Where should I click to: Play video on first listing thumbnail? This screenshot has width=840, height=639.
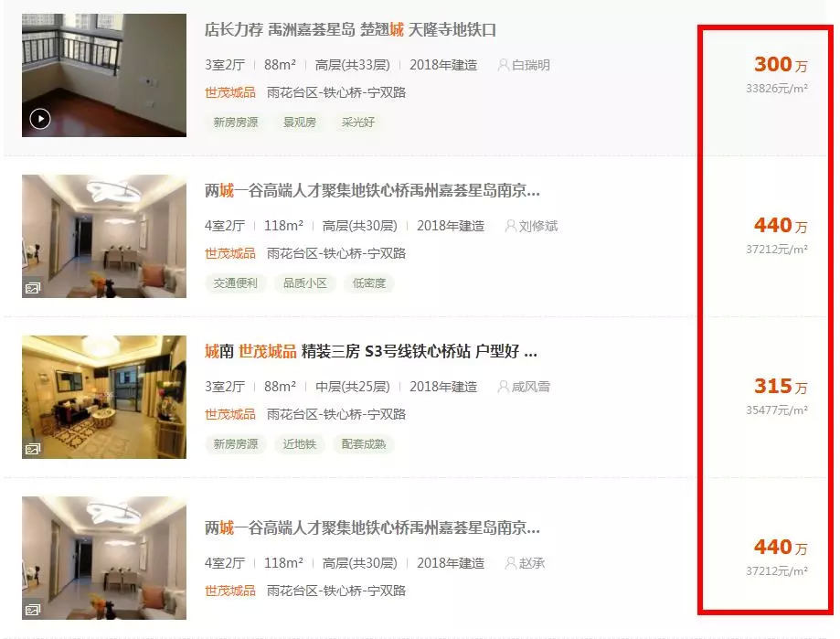click(x=40, y=119)
